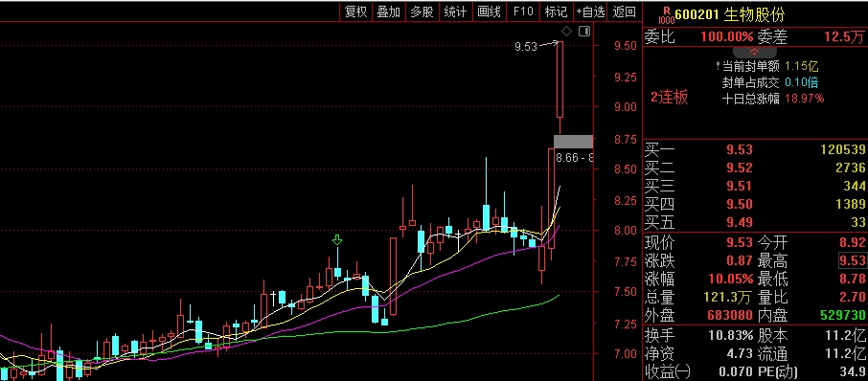The image size is (868, 381).
Task: Click the gray 8.66 price gap box
Action: [x=574, y=141]
